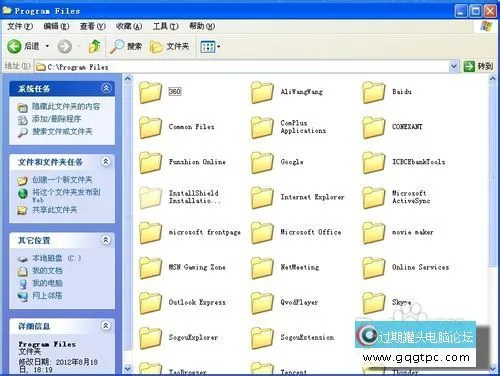The width and height of the screenshot is (500, 376).
Task: Go up one folder level icon
Action: click(95, 46)
